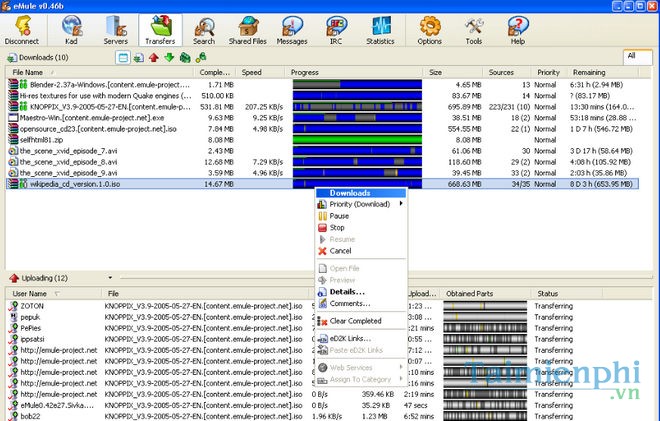
Task: Toggle the split window view button
Action: [123, 58]
